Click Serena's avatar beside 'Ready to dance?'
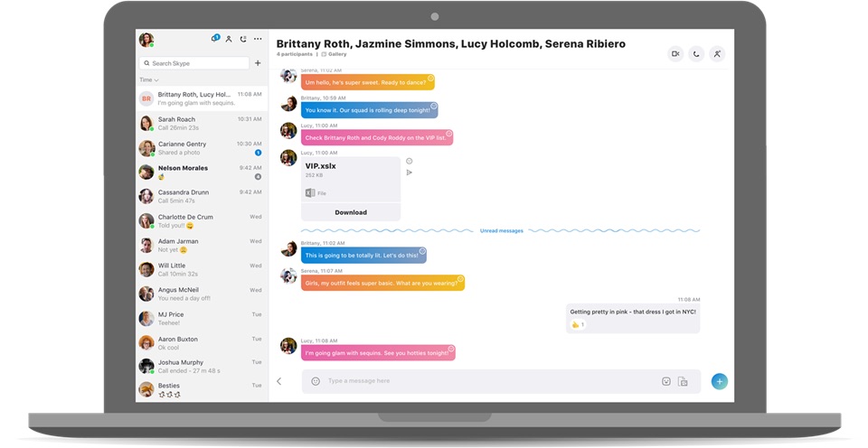 pyautogui.click(x=288, y=75)
